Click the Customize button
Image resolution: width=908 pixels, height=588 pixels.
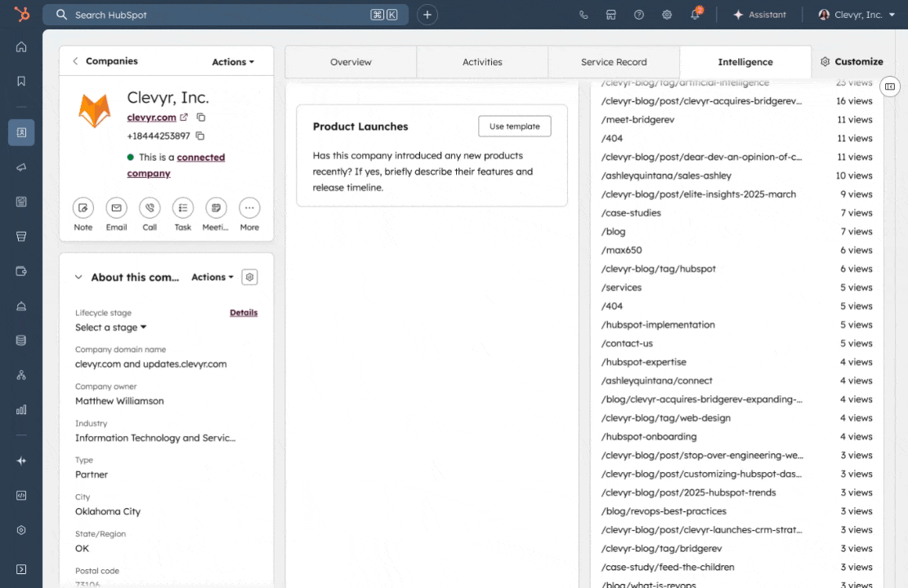852,62
